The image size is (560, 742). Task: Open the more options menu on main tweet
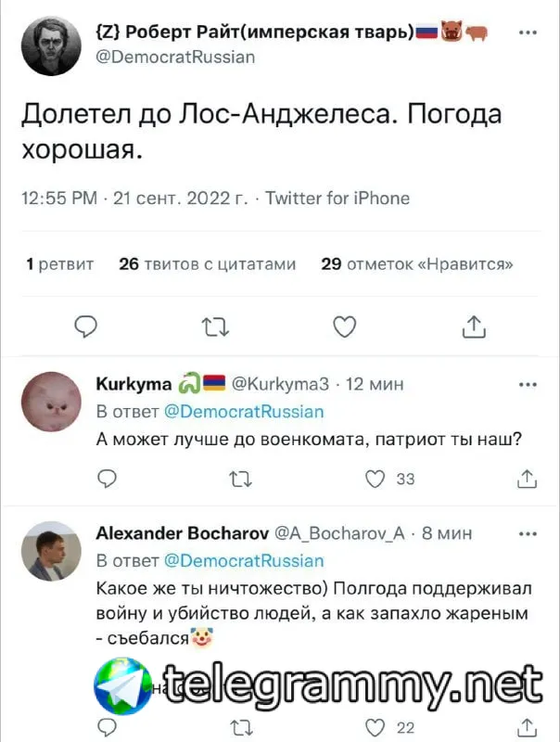528,32
